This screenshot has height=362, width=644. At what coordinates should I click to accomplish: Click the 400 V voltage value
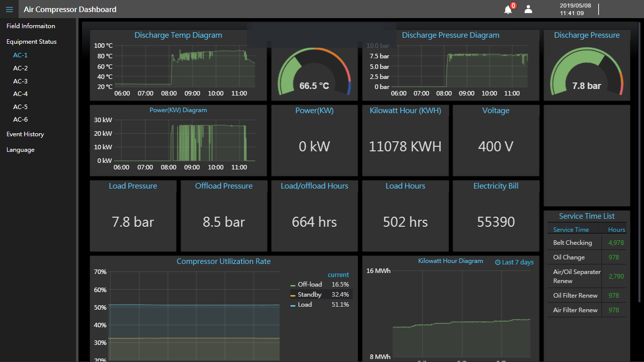click(496, 146)
